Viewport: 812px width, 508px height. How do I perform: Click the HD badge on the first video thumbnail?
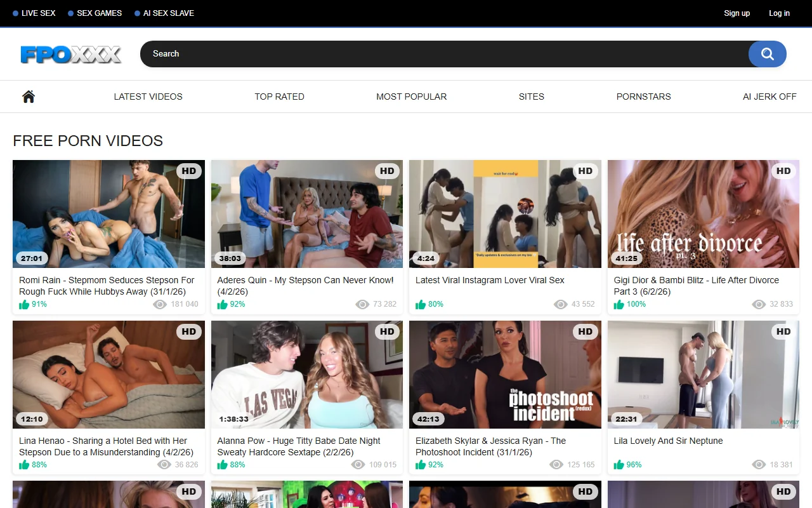[x=188, y=171]
